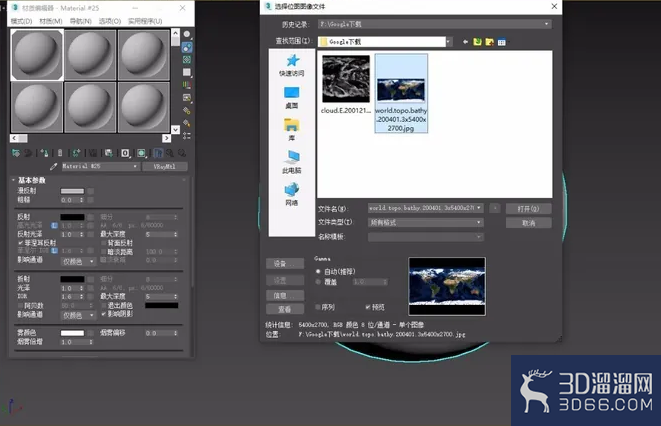Open the 选项(O) menu
Image resolution: width=661 pixels, height=426 pixels.
[110, 21]
